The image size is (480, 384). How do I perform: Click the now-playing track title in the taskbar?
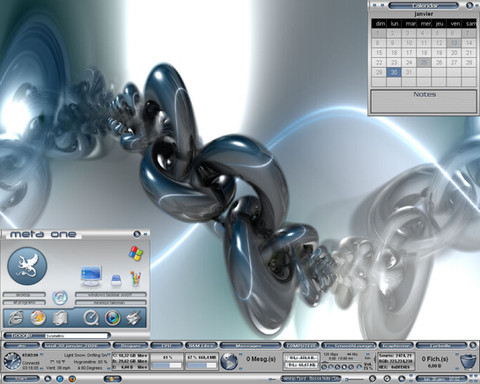pos(311,379)
